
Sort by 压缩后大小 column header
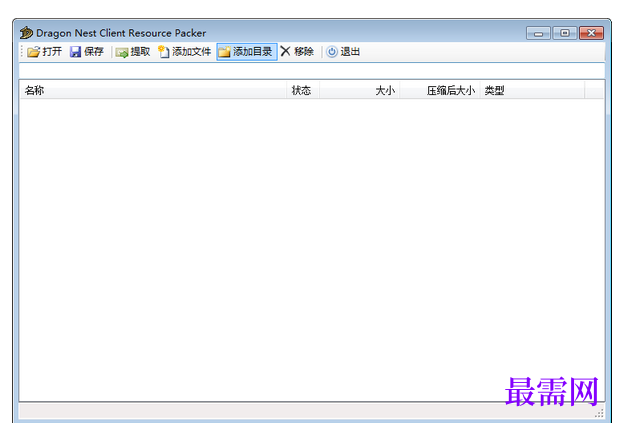coord(440,91)
